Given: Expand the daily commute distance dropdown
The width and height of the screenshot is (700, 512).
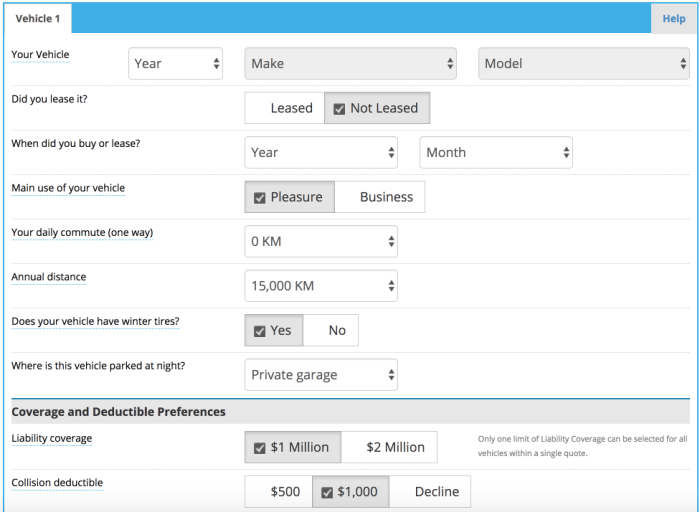Looking at the screenshot, I should coord(321,241).
